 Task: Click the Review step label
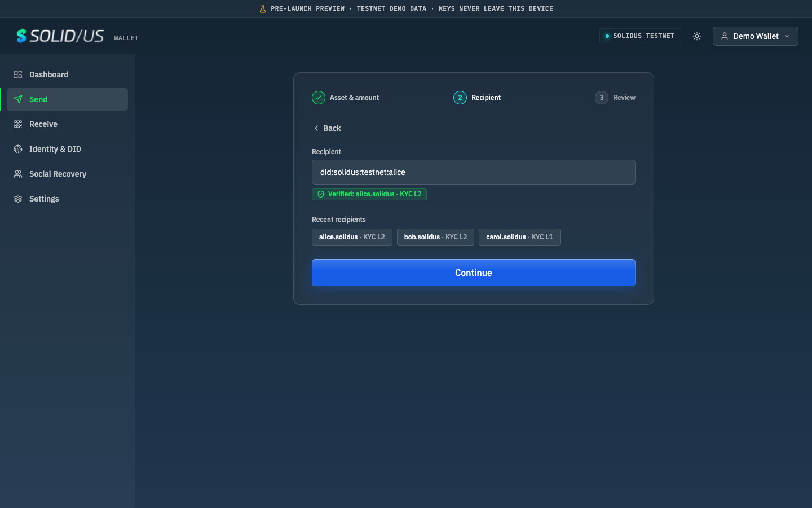pos(624,98)
